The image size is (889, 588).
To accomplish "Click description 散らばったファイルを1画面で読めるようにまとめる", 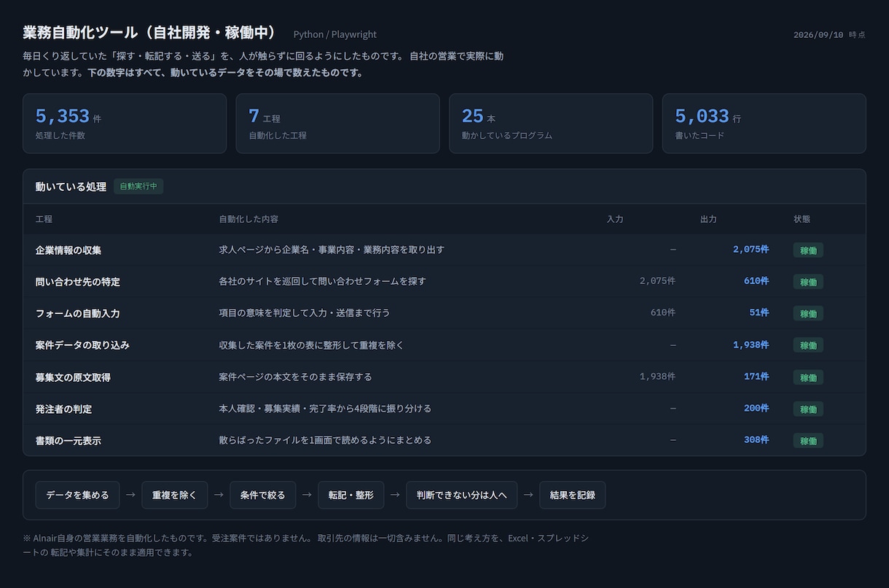I will (x=325, y=440).
